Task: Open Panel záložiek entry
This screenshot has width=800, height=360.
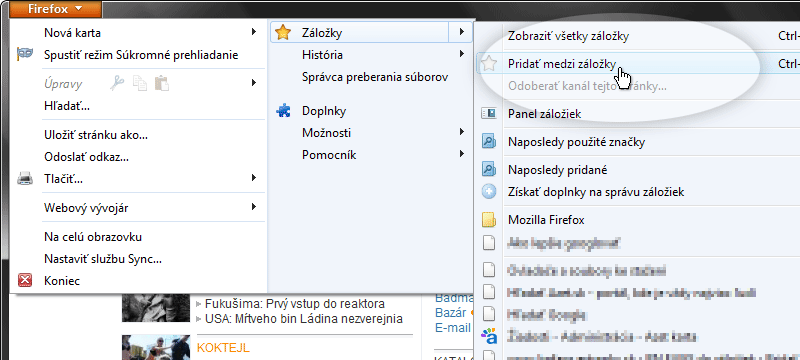Action: [544, 114]
